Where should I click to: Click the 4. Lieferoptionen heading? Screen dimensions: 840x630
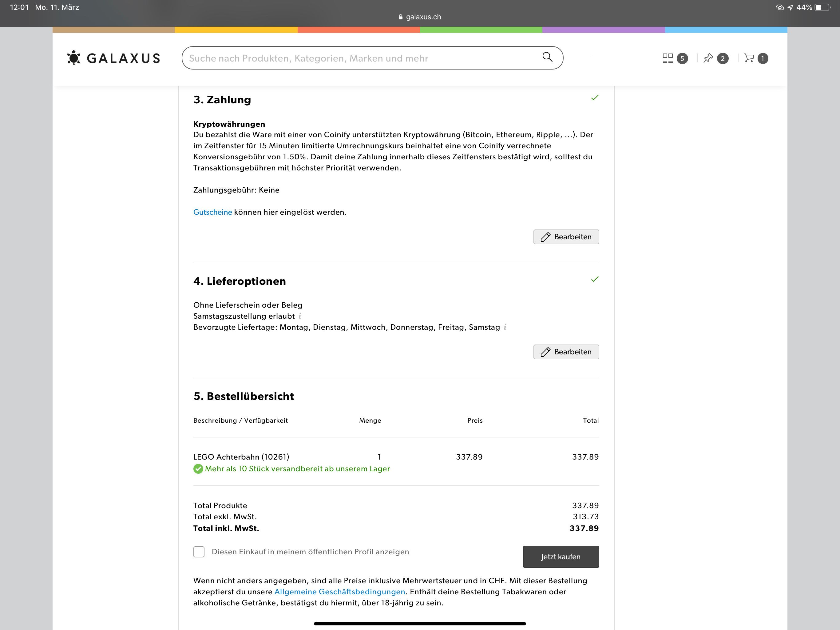point(240,281)
